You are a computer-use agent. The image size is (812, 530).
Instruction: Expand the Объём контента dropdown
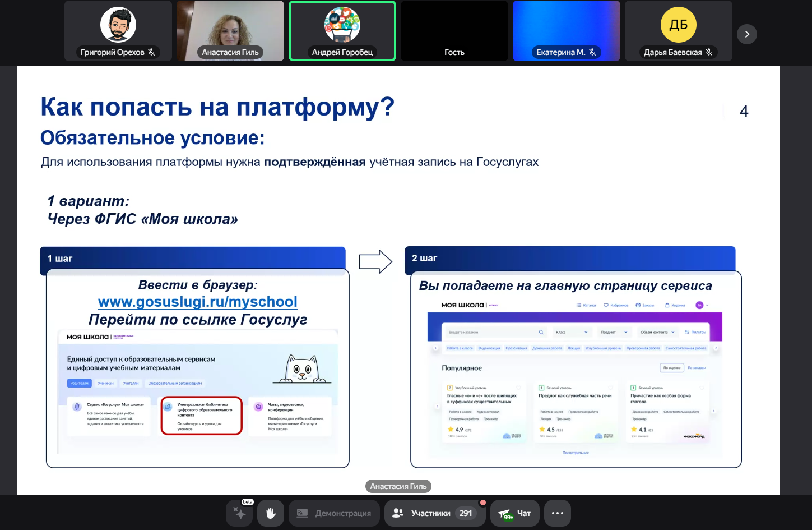[657, 332]
